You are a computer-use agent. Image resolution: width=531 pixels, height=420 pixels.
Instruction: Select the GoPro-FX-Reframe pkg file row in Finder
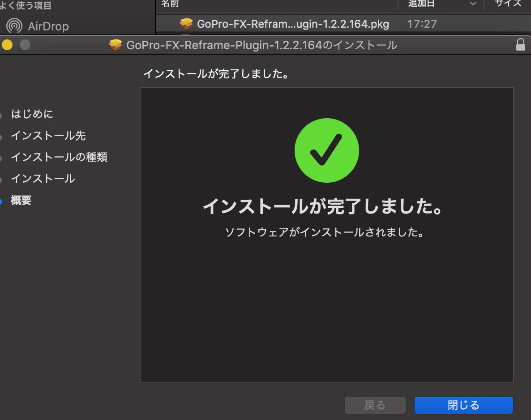point(343,24)
